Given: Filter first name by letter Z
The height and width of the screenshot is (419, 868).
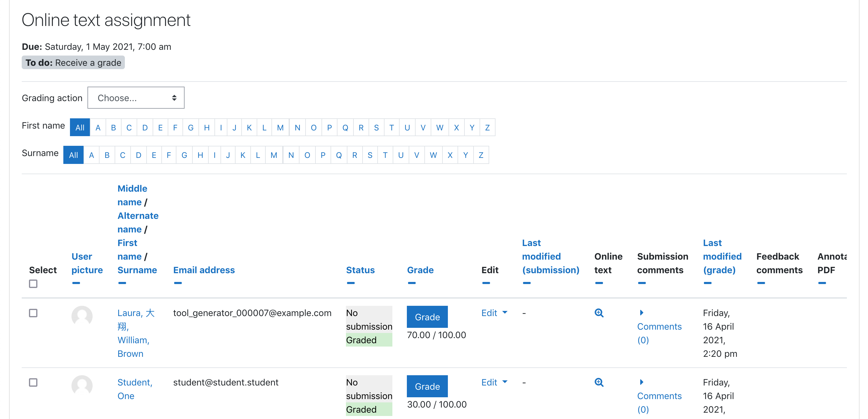Looking at the screenshot, I should point(487,127).
